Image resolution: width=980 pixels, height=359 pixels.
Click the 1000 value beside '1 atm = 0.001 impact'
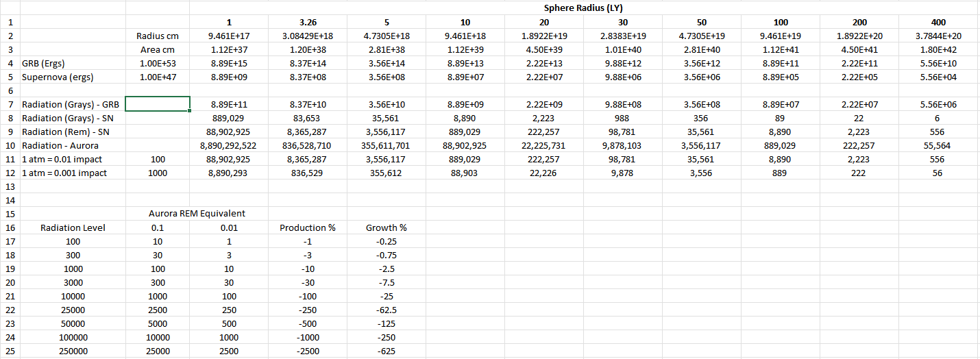point(158,173)
